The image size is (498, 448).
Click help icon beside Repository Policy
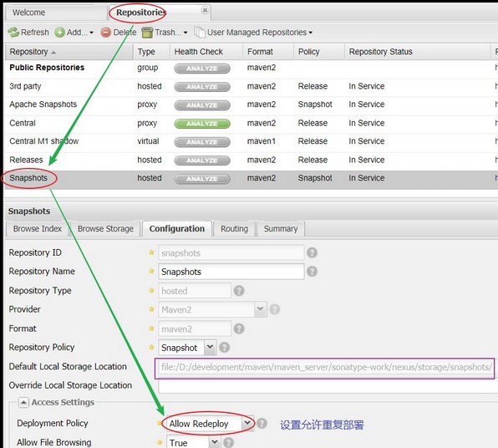224,347
